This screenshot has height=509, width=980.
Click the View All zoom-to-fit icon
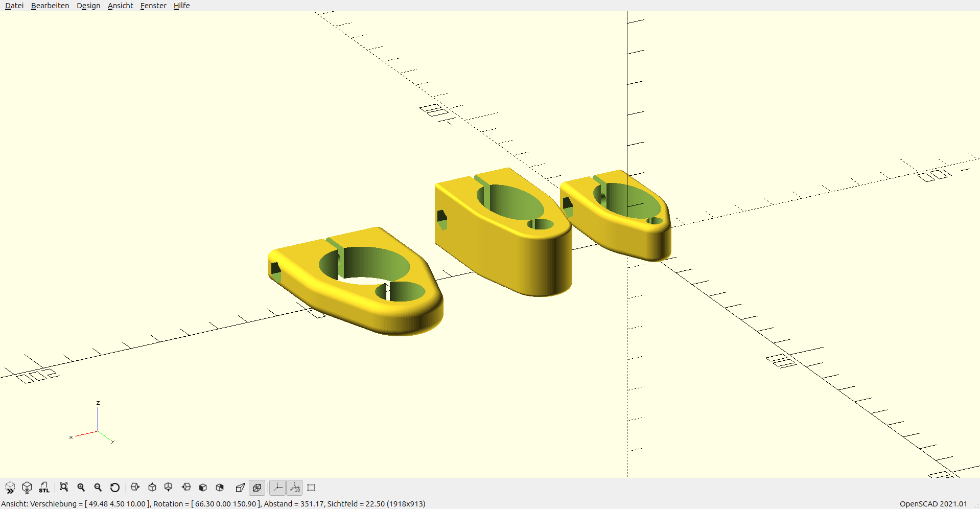[64, 488]
